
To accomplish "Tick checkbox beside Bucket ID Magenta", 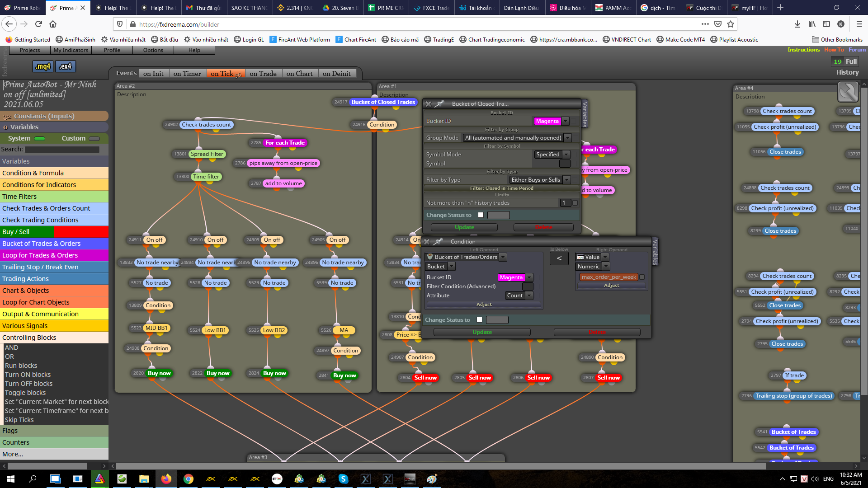I will pos(574,121).
